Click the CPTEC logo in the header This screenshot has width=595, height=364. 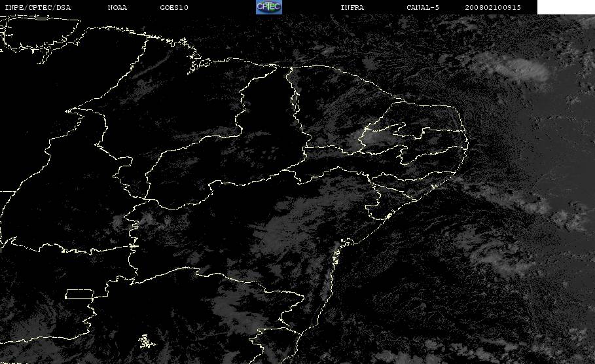click(x=269, y=7)
